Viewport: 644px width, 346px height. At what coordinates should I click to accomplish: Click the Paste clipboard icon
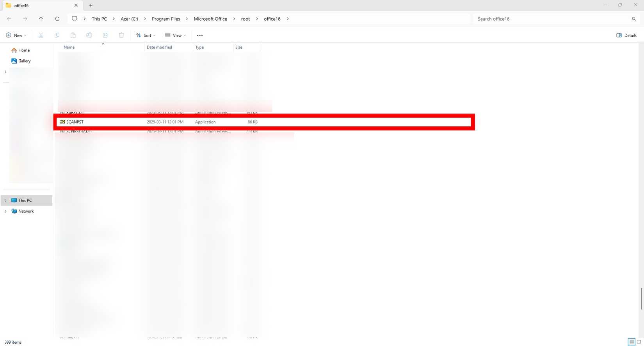[x=73, y=35]
